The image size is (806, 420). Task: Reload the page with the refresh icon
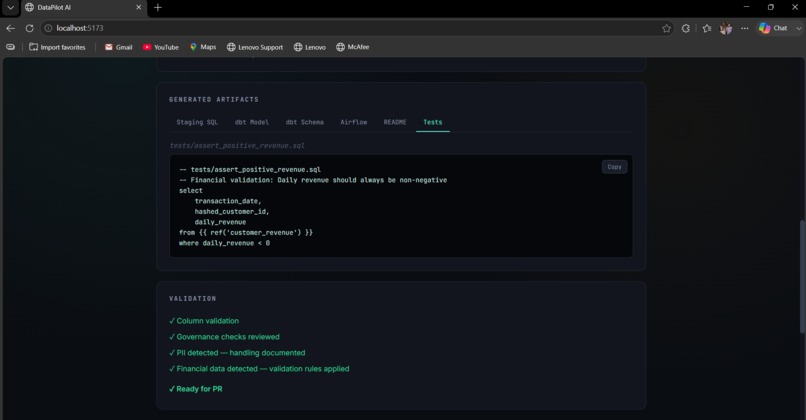point(30,28)
